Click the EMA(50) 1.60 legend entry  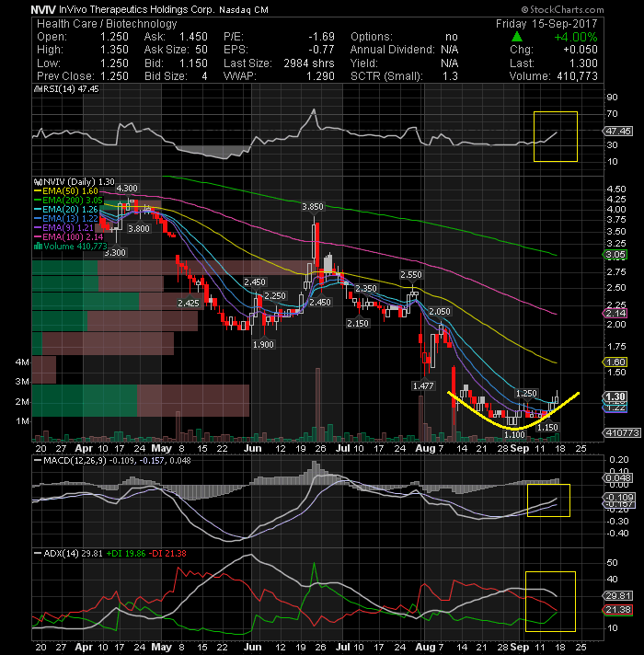[66, 191]
